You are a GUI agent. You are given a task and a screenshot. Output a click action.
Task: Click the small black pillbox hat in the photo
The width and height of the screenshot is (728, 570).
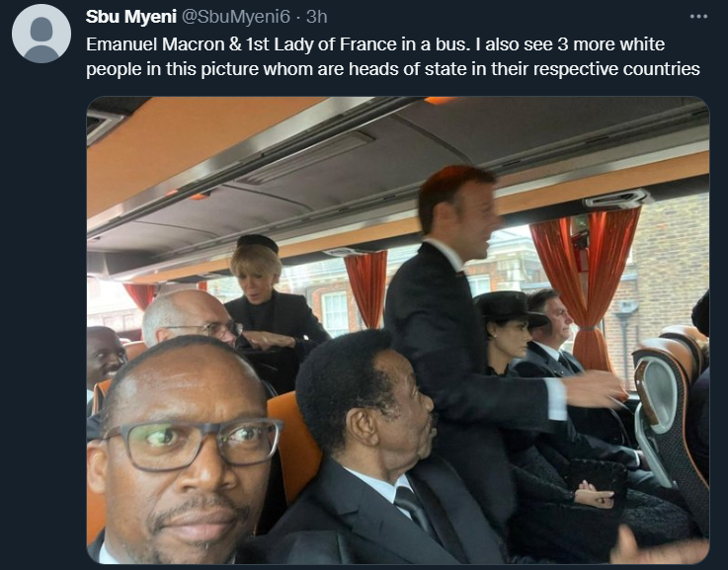pyautogui.click(x=257, y=242)
